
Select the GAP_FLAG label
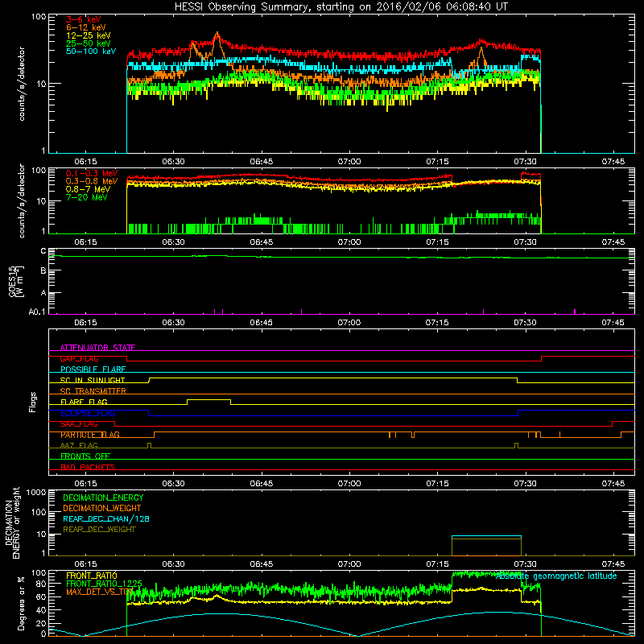click(79, 358)
